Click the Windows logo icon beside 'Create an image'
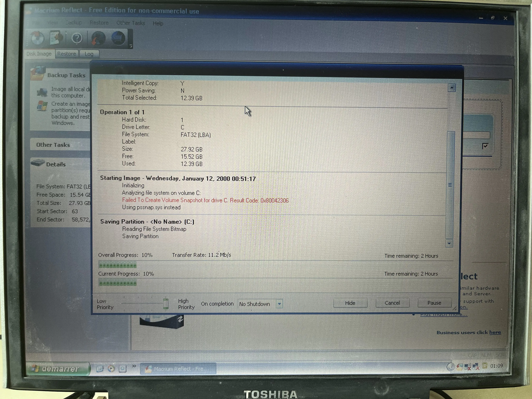This screenshot has width=532, height=399. [42, 106]
